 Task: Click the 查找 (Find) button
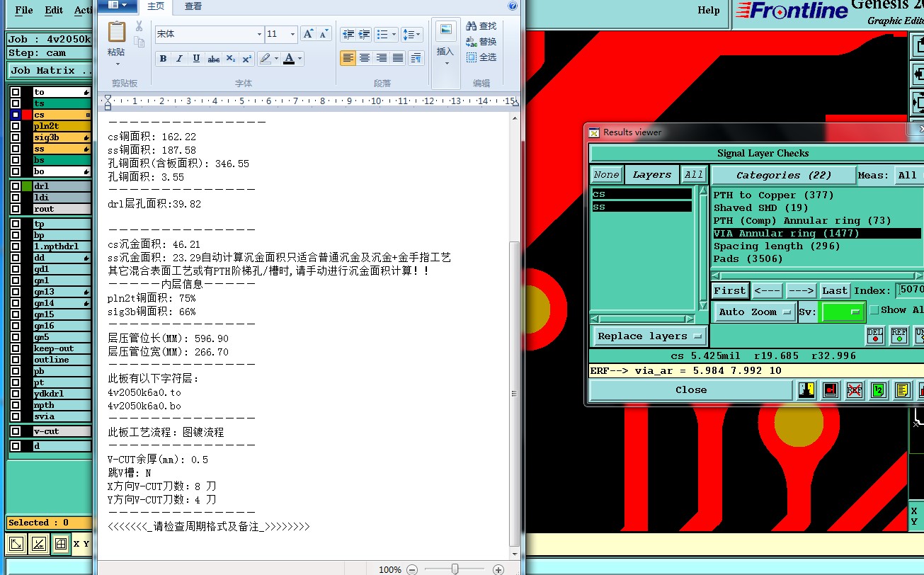[481, 26]
